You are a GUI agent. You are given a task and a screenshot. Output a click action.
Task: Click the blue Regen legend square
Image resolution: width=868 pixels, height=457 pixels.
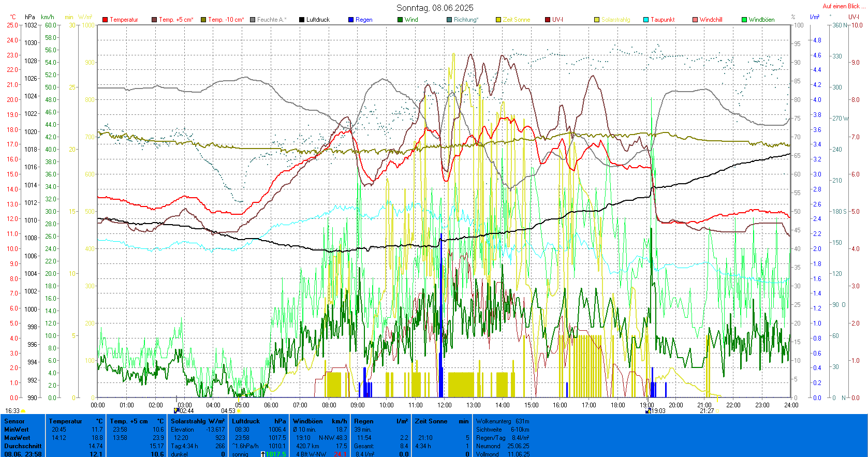point(351,20)
